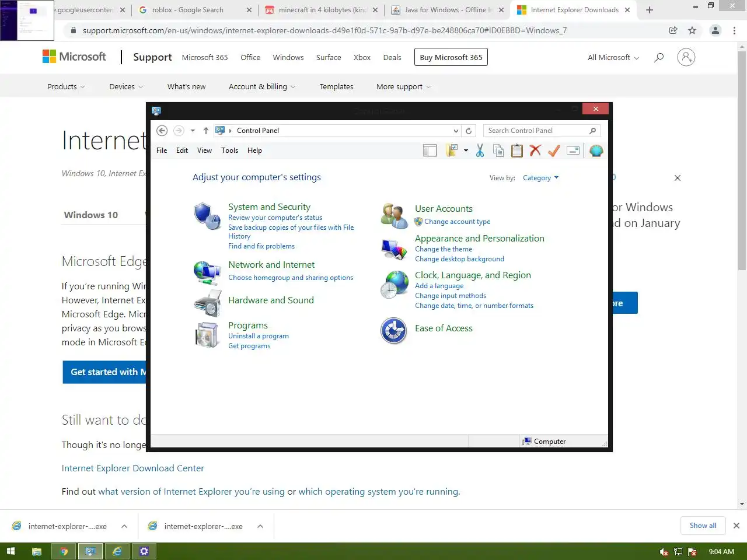
Task: Open File Explorer from the taskbar
Action: click(36, 551)
